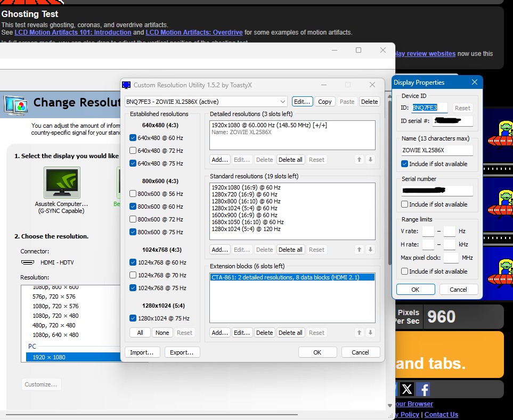Click the Facebook share icon
The height and width of the screenshot is (420, 513).
[x=424, y=389]
